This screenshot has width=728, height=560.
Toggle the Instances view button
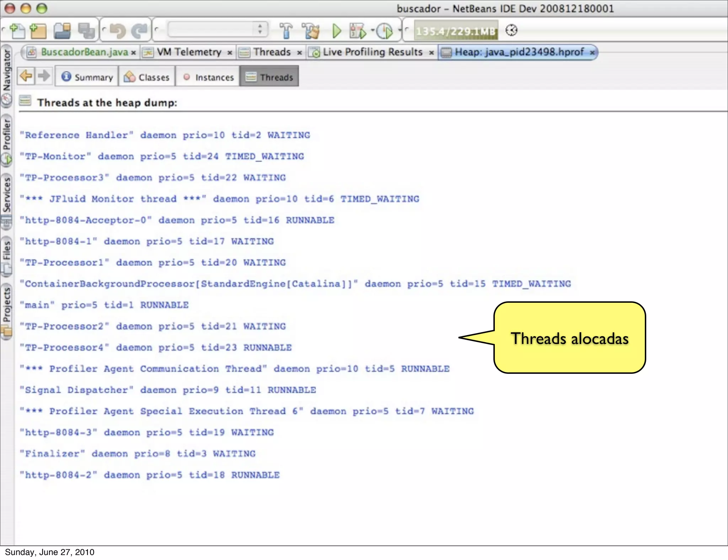pyautogui.click(x=208, y=77)
